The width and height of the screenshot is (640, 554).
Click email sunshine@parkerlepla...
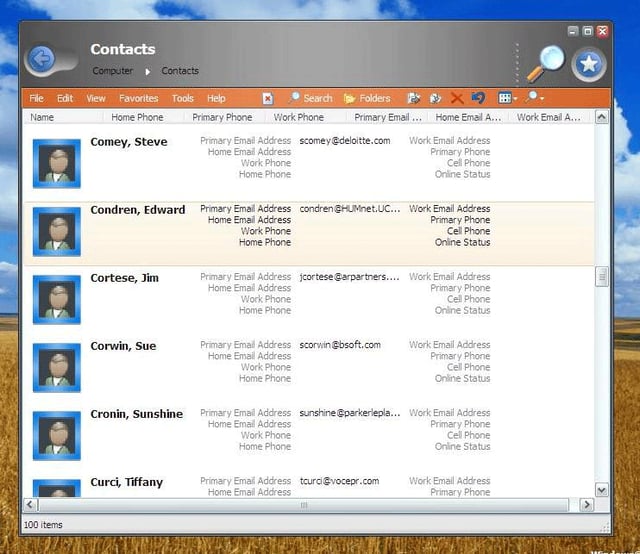350,413
